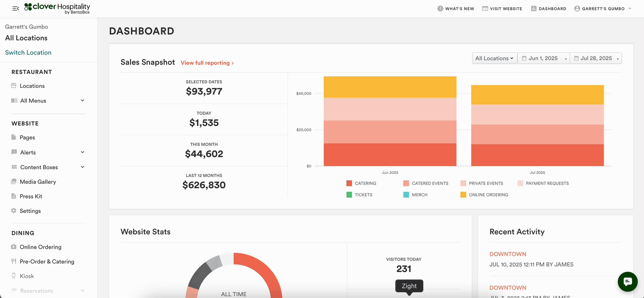Viewport: 644px width, 298px height.
Task: Click the Last 12 Months value $626,830
Action: 204,185
